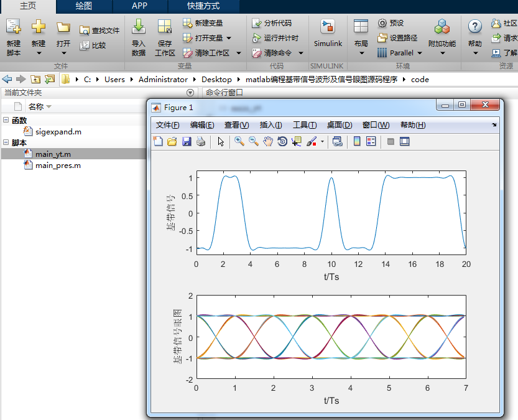Click Browse for folder icon

tap(50, 79)
